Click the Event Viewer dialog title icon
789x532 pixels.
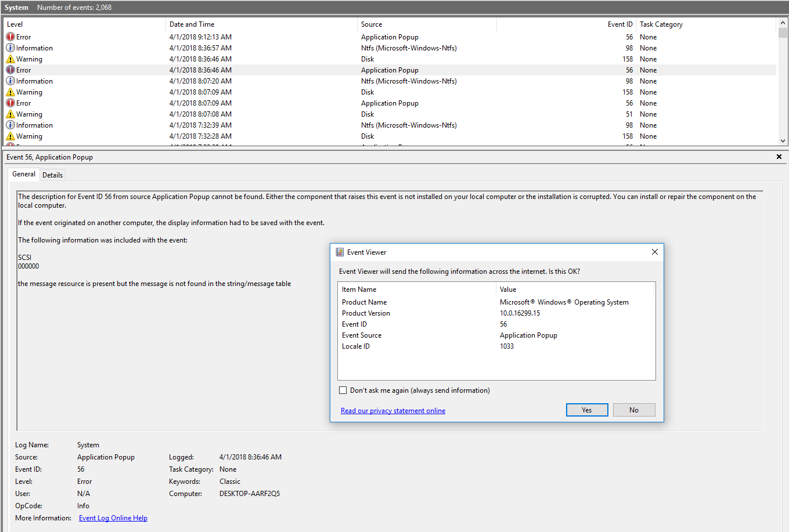click(340, 252)
